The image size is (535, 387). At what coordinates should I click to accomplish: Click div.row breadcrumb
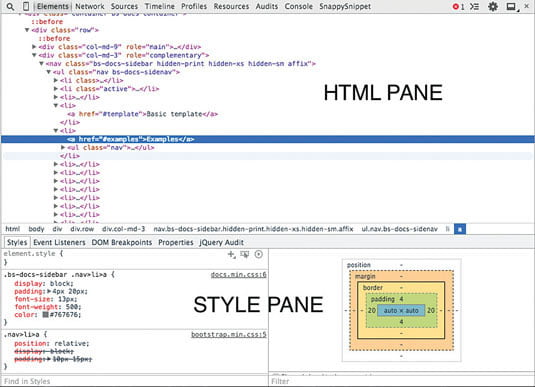[82, 229]
